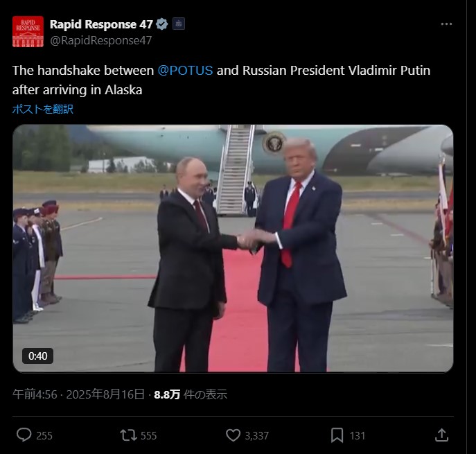Click the White House affiliation badge

[x=179, y=24]
